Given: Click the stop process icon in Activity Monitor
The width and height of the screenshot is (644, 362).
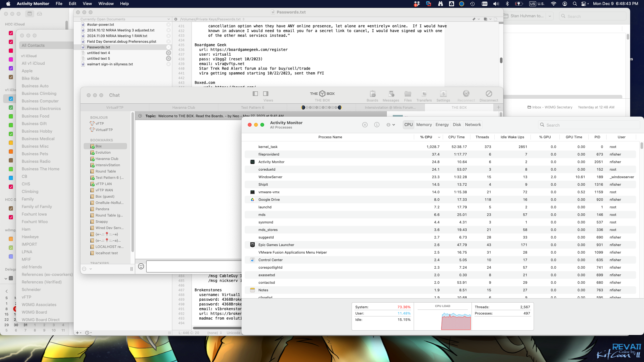Looking at the screenshot, I should [x=365, y=125].
